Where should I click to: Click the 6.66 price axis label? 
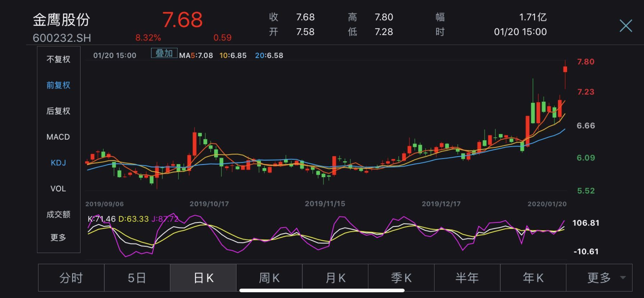[x=586, y=126]
